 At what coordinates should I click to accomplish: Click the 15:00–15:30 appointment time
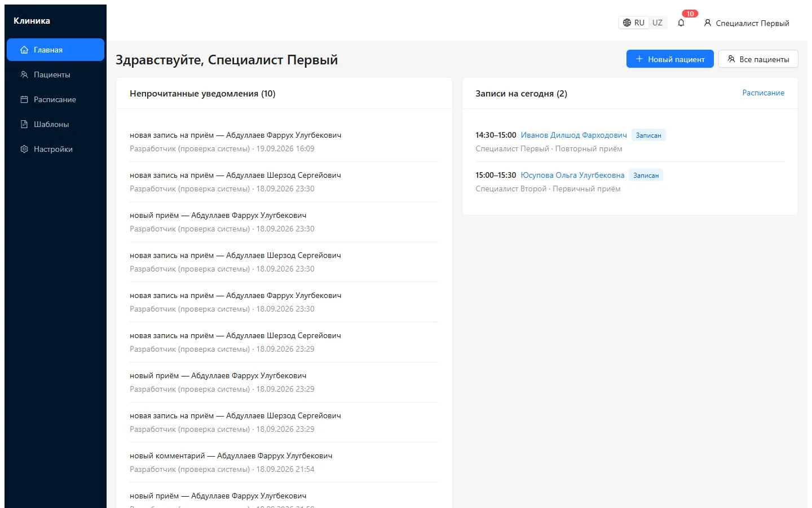pyautogui.click(x=496, y=176)
